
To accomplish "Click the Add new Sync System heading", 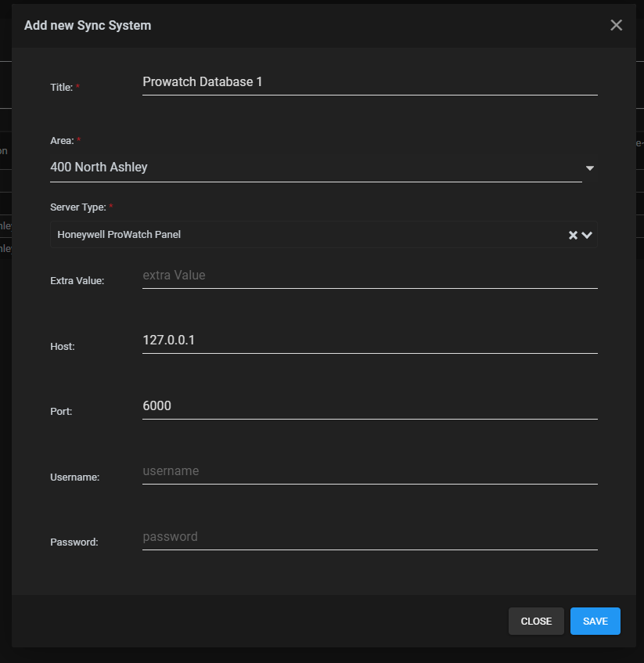I will (x=88, y=25).
